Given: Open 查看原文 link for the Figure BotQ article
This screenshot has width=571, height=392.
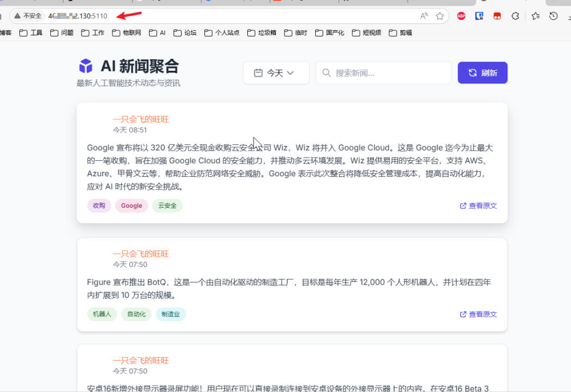Looking at the screenshot, I should pos(478,314).
